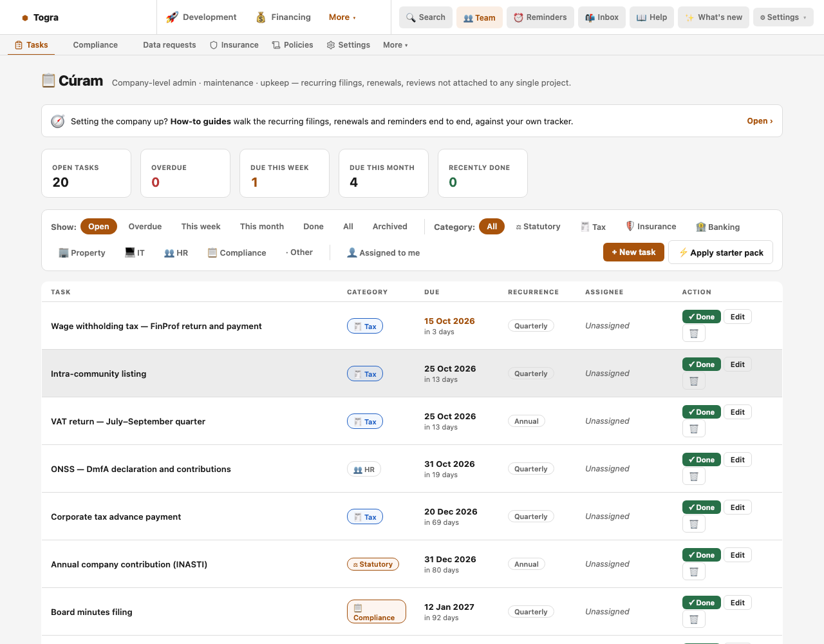Remove the Annual company contribution task
Viewport: 824px width, 644px height.
point(694,572)
